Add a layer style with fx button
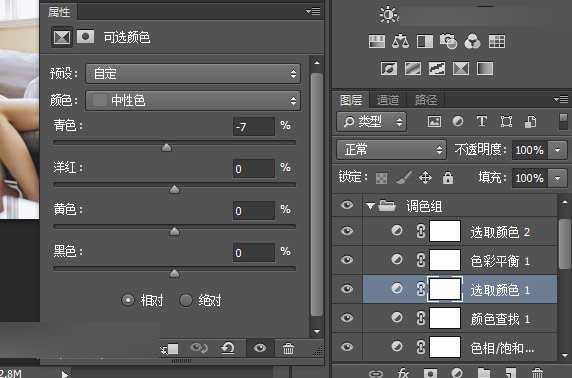The height and width of the screenshot is (378, 572). 403,373
